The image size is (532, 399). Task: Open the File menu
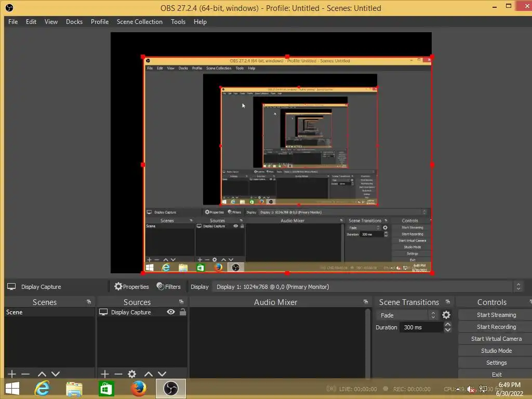pos(13,22)
